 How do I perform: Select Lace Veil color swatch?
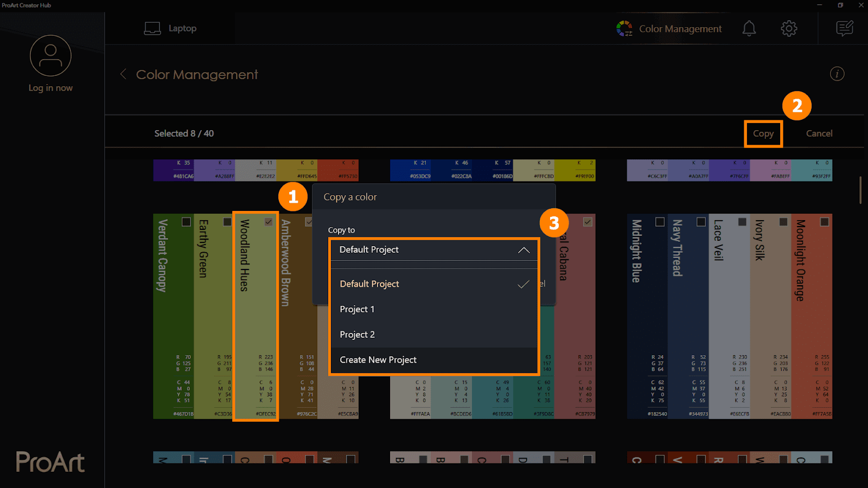coord(730,316)
